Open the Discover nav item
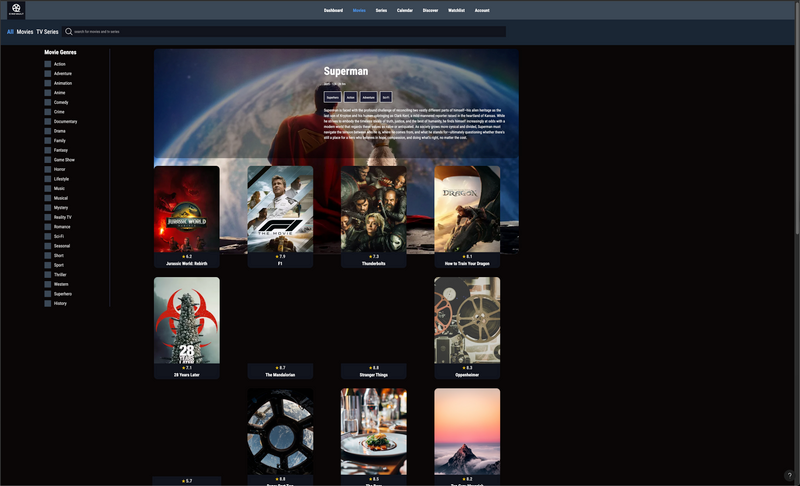The image size is (800, 486). [x=430, y=10]
